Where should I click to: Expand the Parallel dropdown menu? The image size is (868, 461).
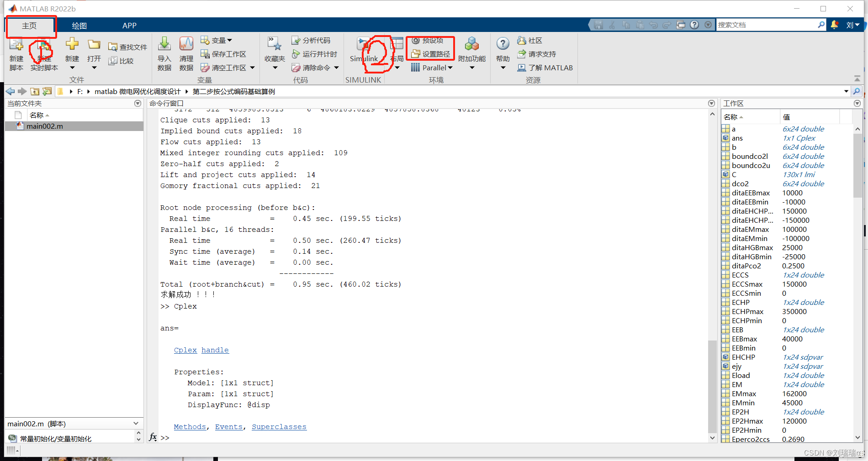[x=432, y=68]
